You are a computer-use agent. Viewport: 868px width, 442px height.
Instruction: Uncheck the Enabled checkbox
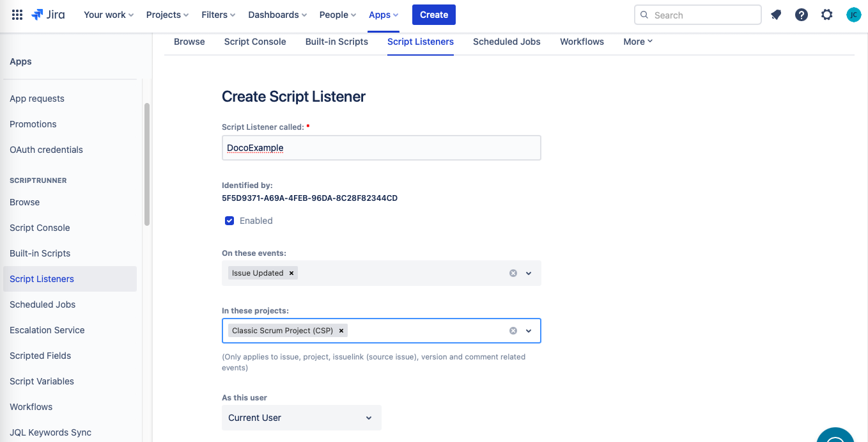[229, 221]
